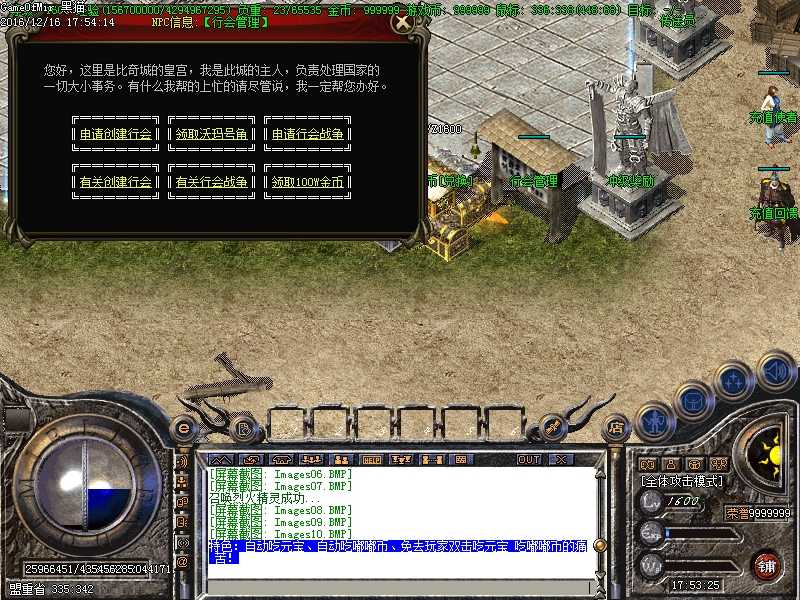Open the 有关创建行会 info link
This screenshot has height=600, width=800.
click(x=116, y=182)
